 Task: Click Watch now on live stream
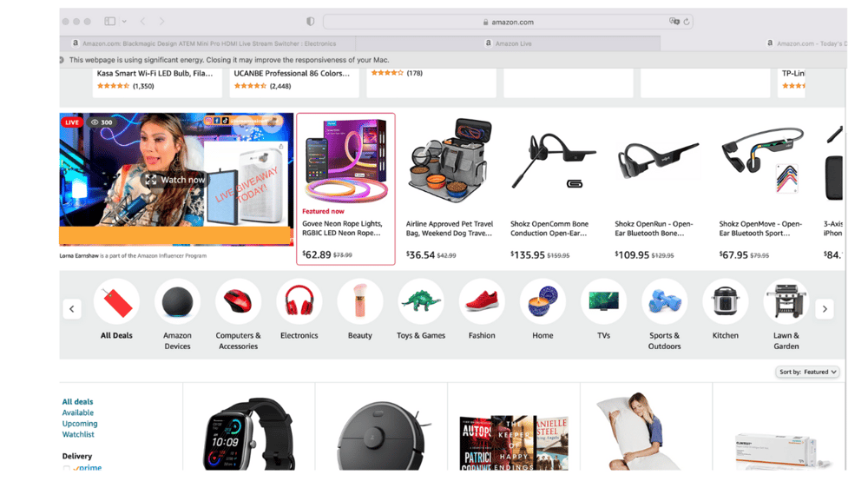(x=175, y=180)
